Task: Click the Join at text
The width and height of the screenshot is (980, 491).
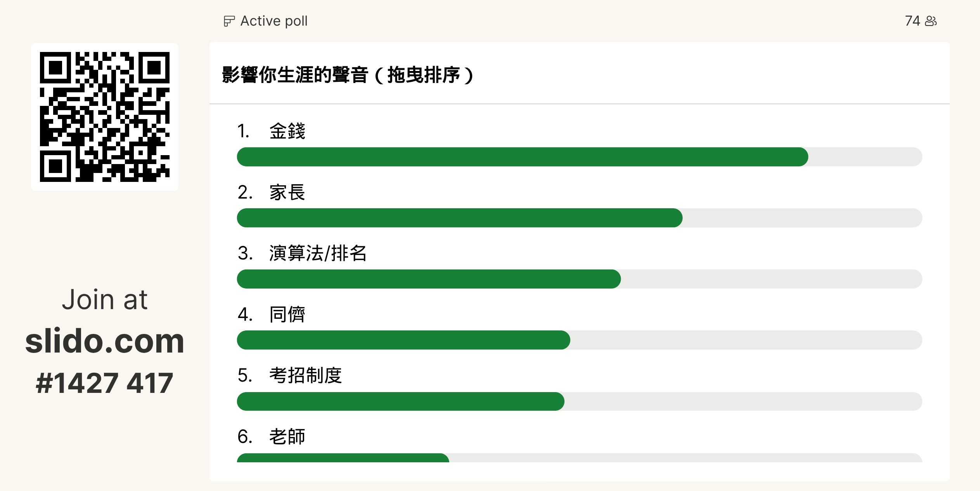Action: (x=105, y=299)
